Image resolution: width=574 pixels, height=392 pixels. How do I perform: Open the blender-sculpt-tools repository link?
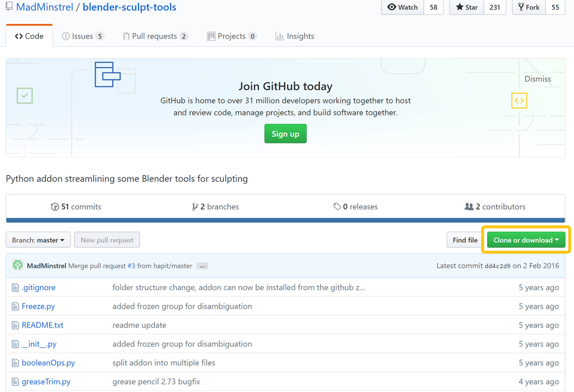pos(129,7)
